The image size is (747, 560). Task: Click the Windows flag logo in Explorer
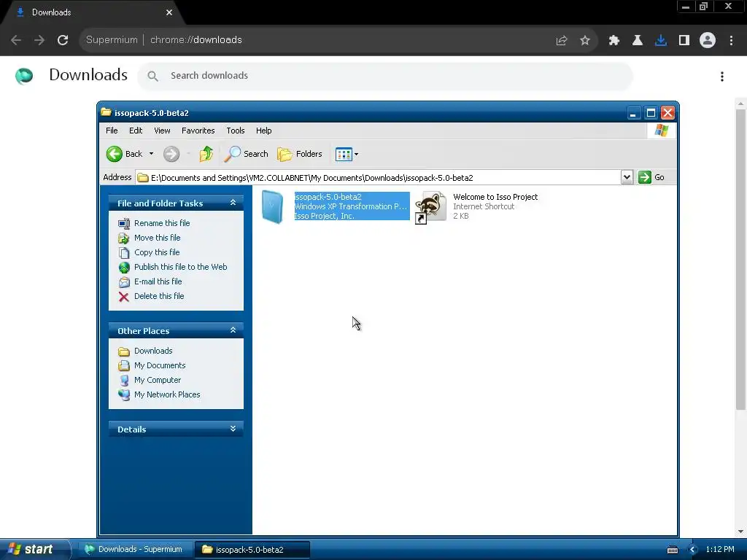pos(661,131)
